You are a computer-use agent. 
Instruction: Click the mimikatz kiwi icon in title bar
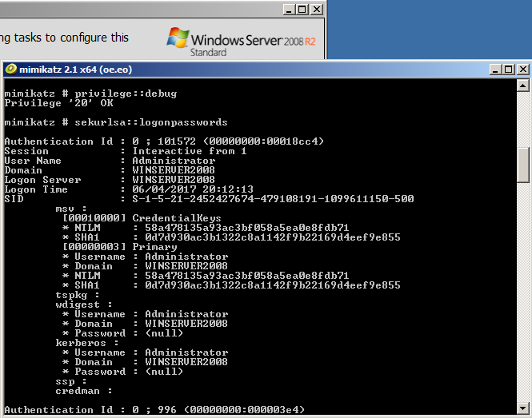11,70
